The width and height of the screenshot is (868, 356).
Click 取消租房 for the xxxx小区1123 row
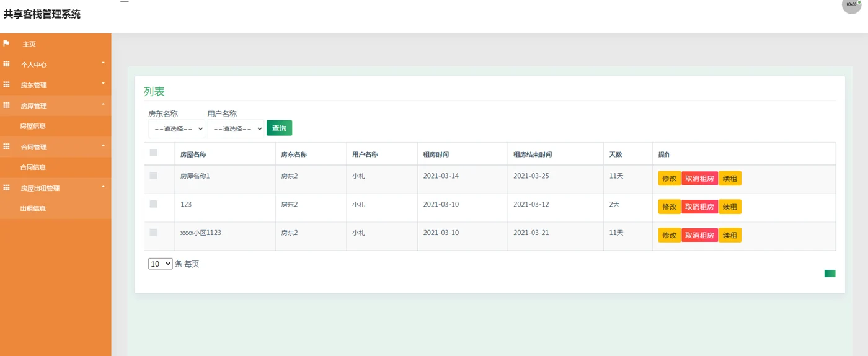(699, 235)
